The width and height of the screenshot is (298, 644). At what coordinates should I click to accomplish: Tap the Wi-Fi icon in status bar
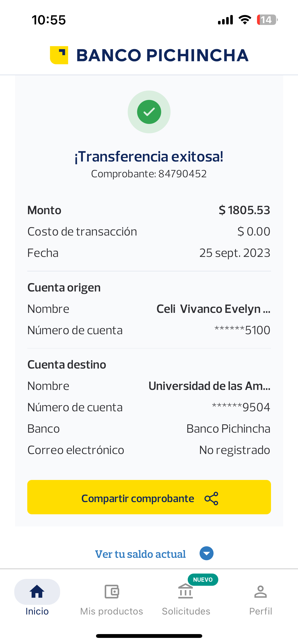coord(245,20)
